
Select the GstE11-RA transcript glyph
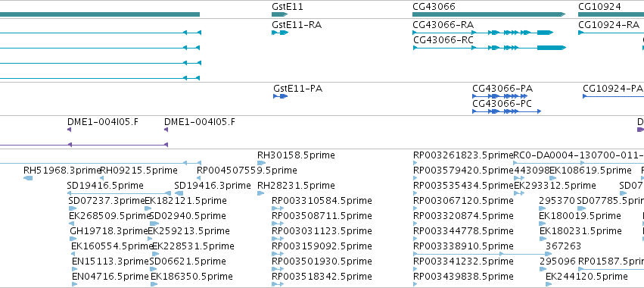point(280,33)
